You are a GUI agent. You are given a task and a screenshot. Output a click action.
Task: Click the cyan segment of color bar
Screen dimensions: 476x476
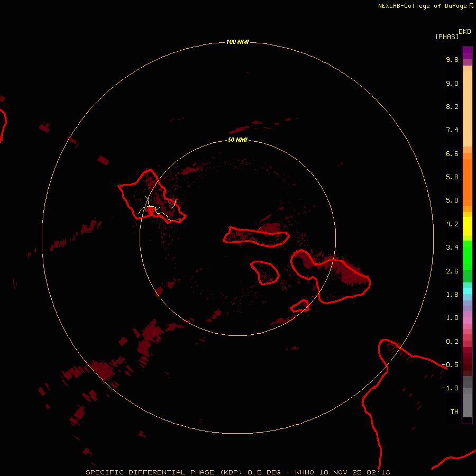[467, 291]
